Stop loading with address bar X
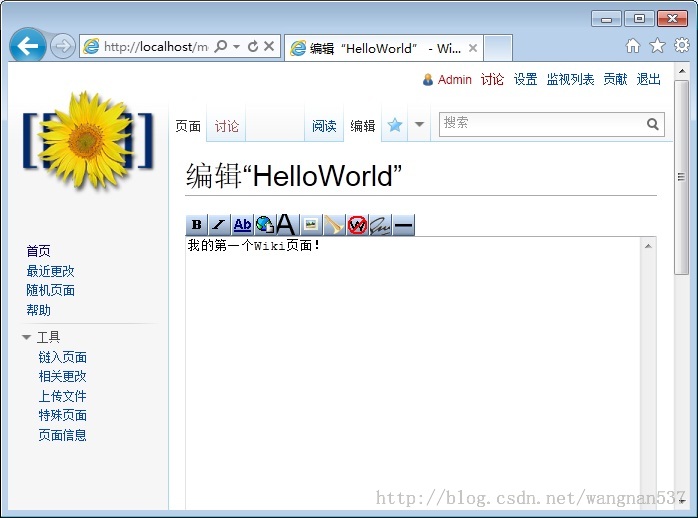Viewport: 698px width, 518px height. (x=269, y=46)
